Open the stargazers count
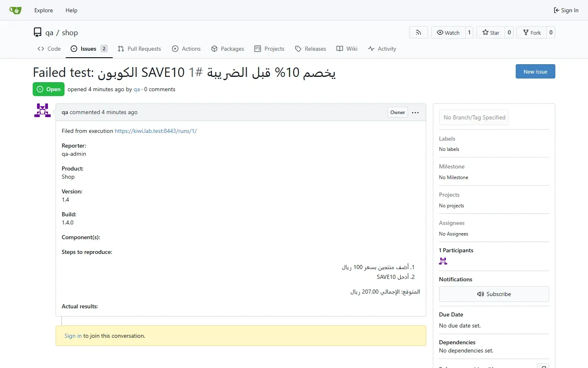The image size is (588, 368). pyautogui.click(x=509, y=33)
